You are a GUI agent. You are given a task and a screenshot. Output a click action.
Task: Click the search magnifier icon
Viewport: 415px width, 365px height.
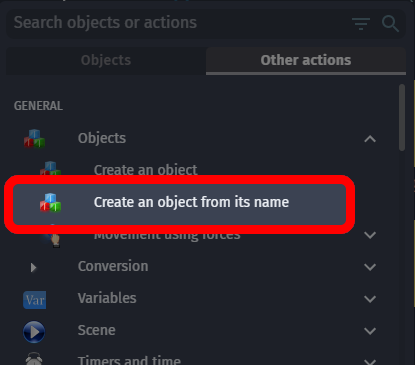pos(390,23)
